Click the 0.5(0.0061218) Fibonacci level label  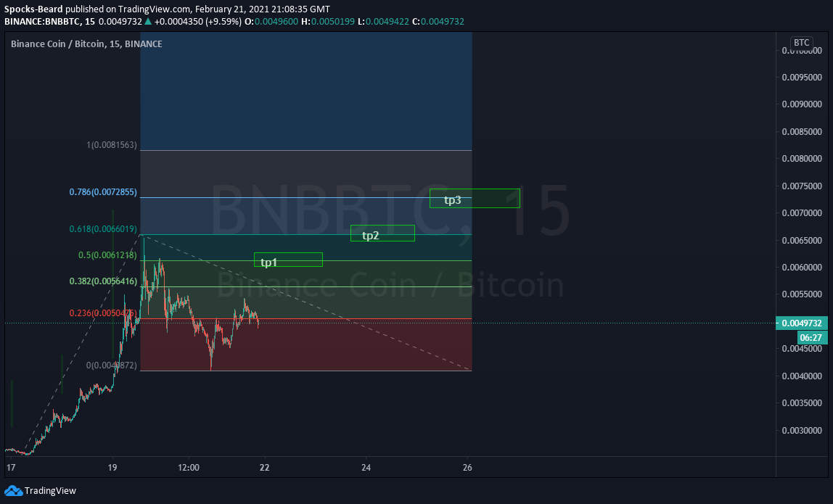107,255
